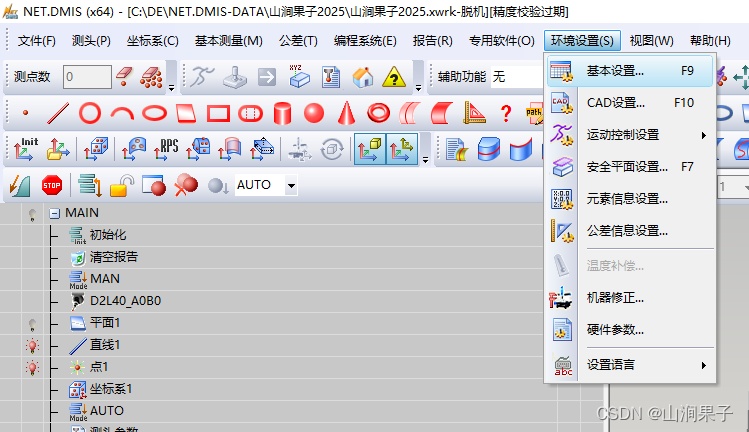Toggle the coordinate axes with cube button

coord(370,149)
